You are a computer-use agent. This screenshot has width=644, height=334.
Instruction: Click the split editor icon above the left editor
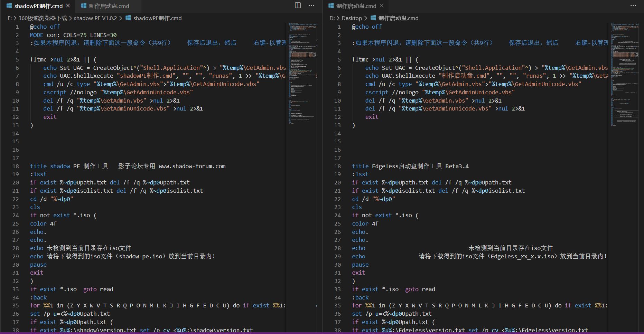pos(297,6)
